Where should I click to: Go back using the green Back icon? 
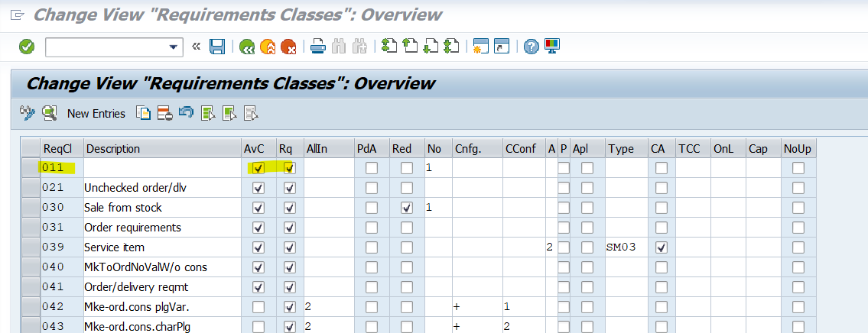248,47
